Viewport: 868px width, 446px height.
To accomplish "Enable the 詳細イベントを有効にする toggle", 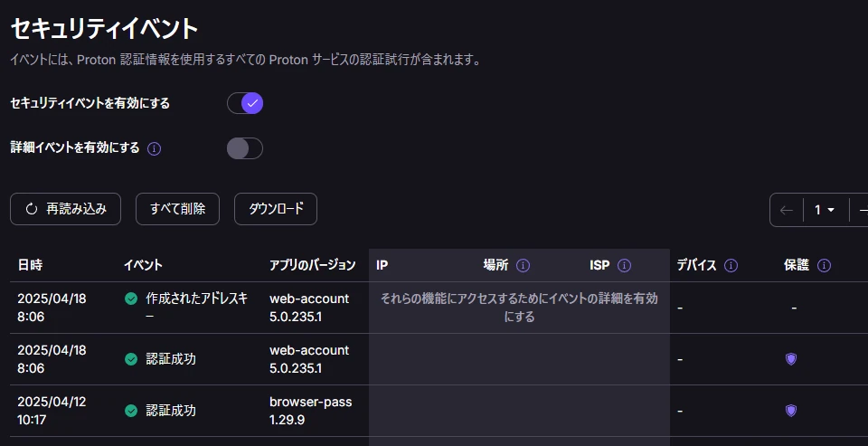I will pos(245,148).
